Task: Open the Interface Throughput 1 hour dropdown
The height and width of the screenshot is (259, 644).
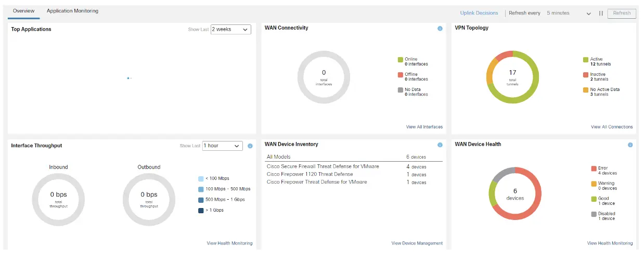Action: [x=222, y=146]
